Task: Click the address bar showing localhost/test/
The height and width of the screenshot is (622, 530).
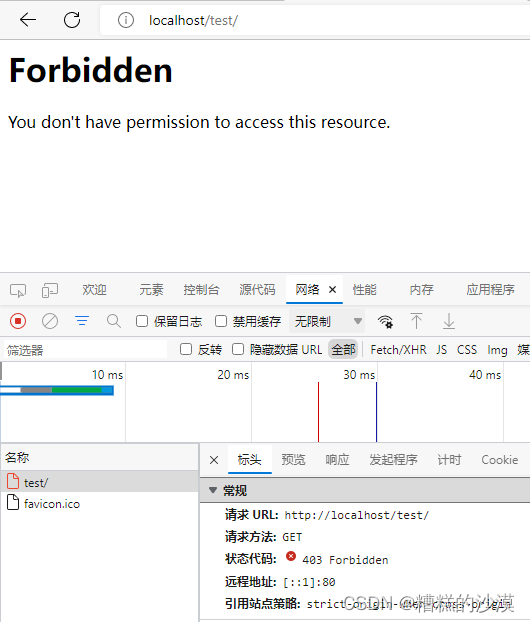Action: click(313, 20)
